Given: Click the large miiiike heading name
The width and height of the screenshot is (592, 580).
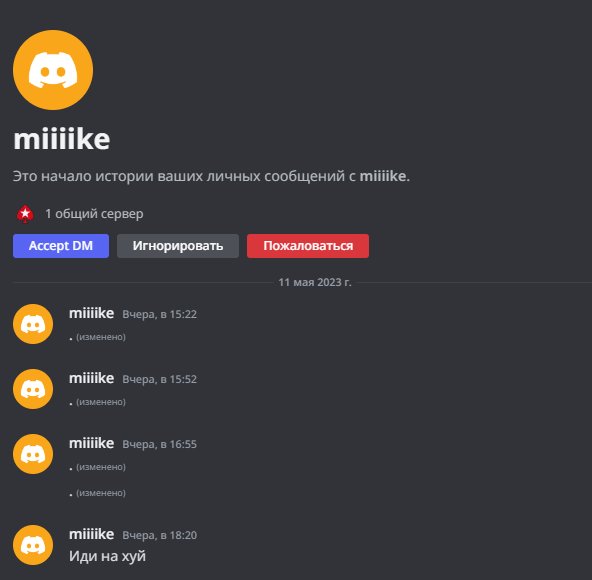Looking at the screenshot, I should tap(62, 139).
